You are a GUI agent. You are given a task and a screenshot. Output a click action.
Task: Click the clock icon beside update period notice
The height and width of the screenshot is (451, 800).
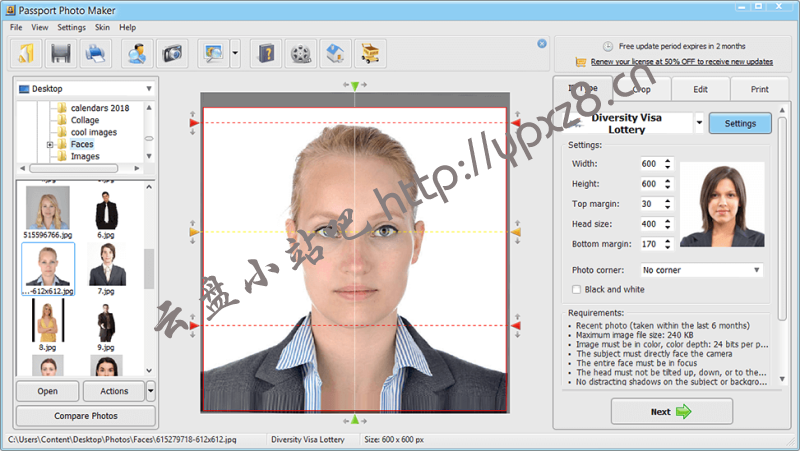(x=608, y=46)
